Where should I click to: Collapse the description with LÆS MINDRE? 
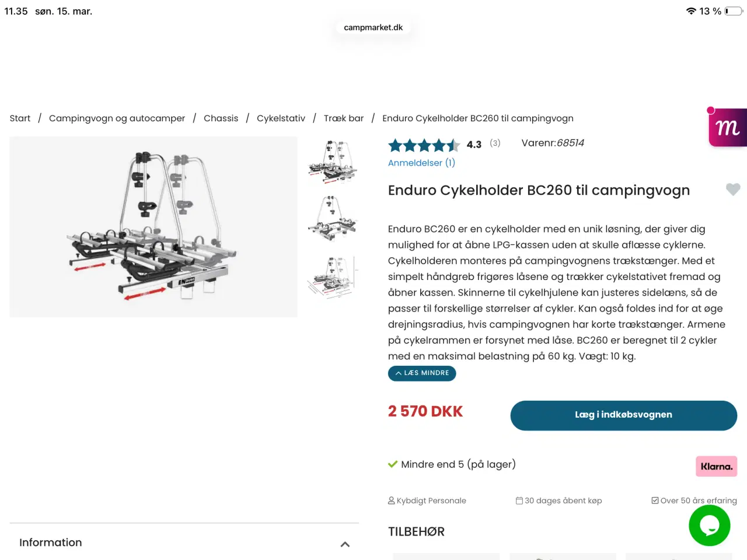tap(422, 373)
